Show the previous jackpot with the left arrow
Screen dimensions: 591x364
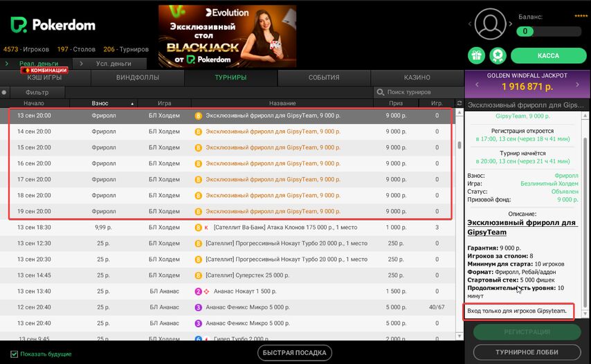tap(478, 85)
